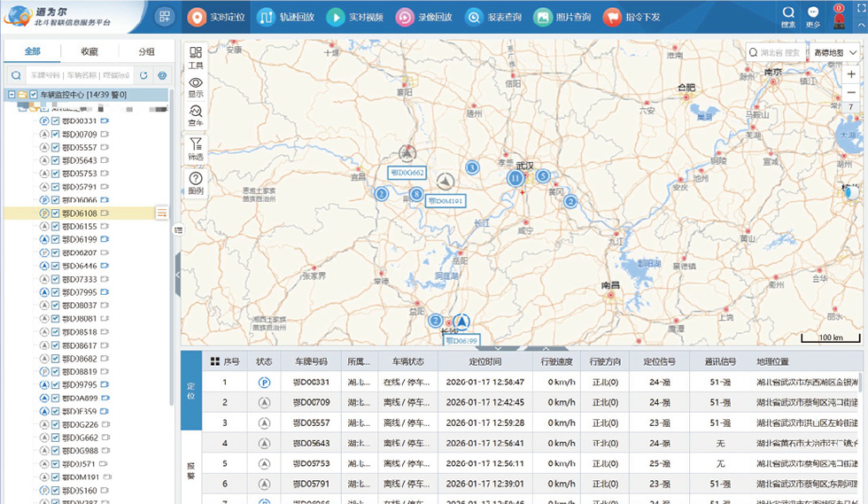868x504 pixels.
Task: Click the 图例 legend help icon
Action: point(196,179)
